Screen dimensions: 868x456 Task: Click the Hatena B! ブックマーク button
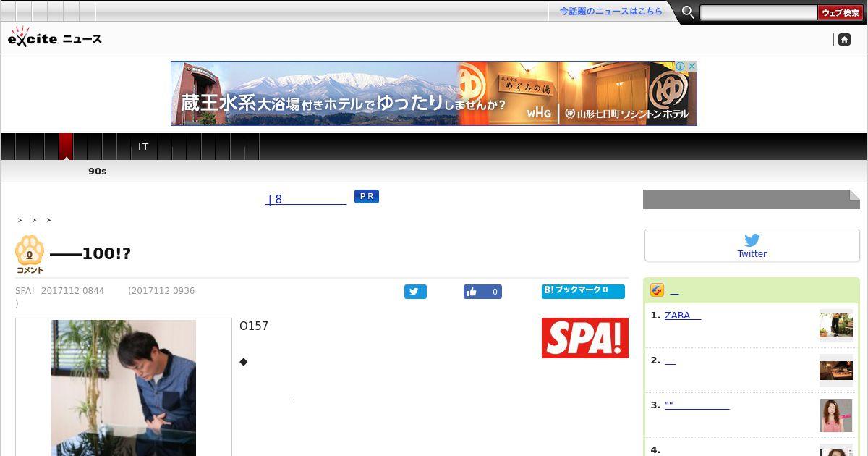click(x=583, y=291)
